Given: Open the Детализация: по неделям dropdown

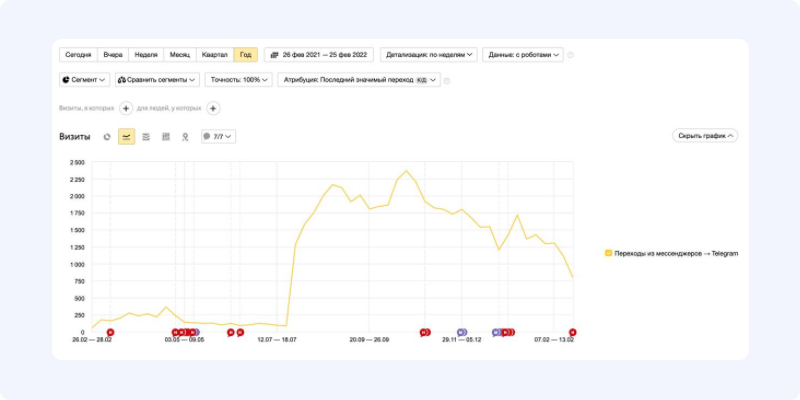Looking at the screenshot, I should [429, 55].
